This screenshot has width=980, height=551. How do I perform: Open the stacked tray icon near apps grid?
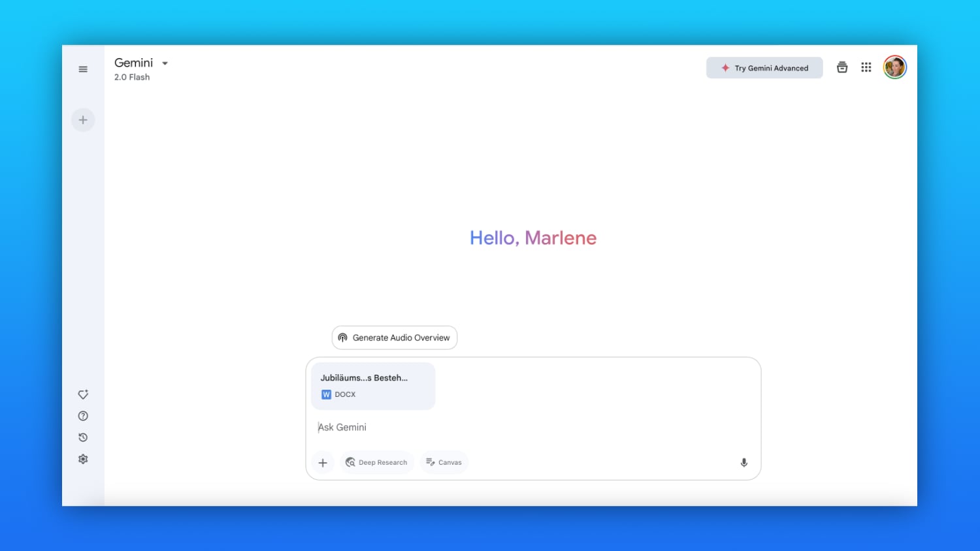(842, 67)
